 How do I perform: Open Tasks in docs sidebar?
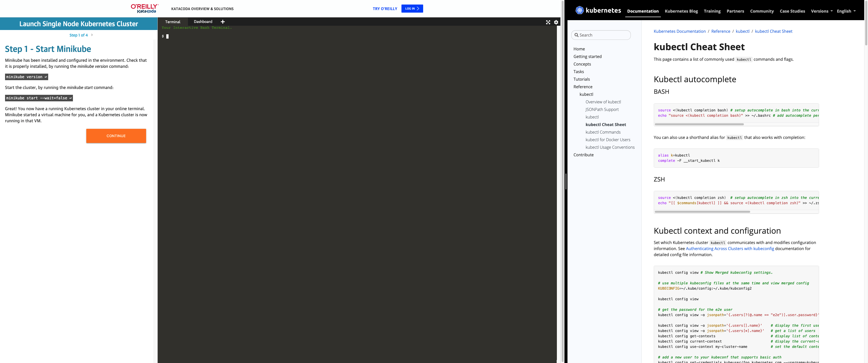point(579,72)
